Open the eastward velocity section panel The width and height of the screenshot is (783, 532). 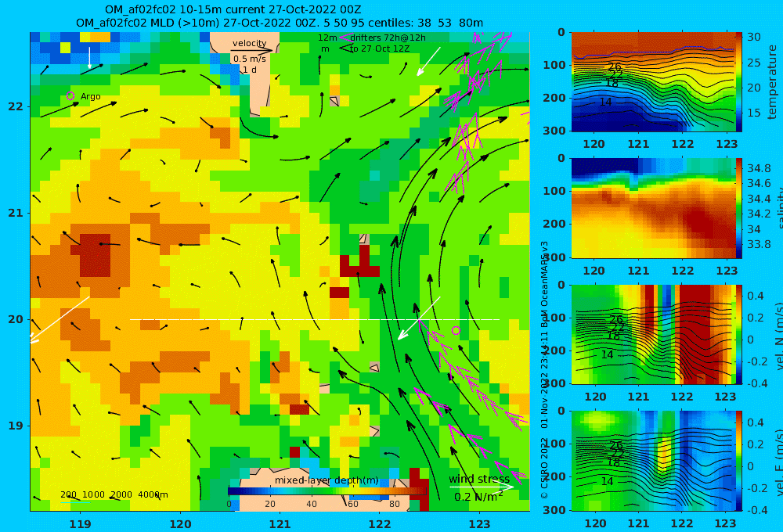click(x=653, y=461)
